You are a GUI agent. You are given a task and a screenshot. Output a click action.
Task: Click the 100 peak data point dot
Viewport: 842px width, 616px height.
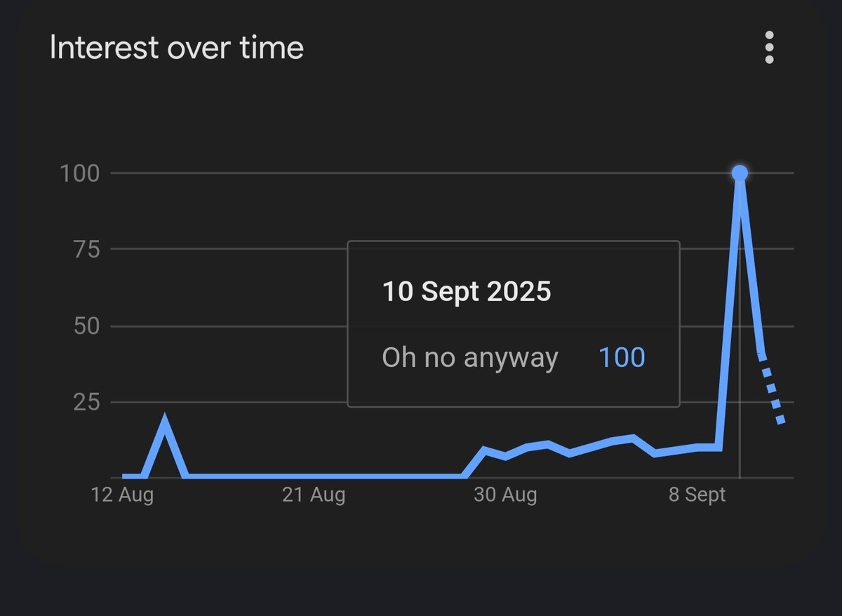pyautogui.click(x=739, y=173)
